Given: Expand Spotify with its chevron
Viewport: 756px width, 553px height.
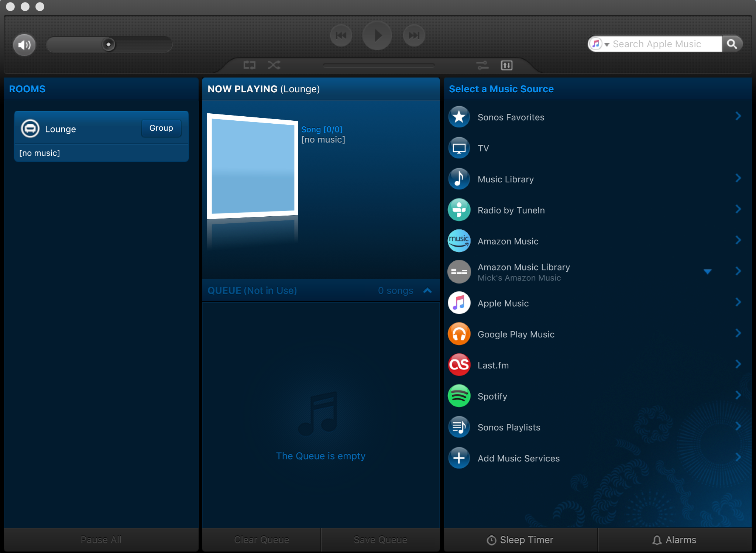Looking at the screenshot, I should (x=738, y=395).
